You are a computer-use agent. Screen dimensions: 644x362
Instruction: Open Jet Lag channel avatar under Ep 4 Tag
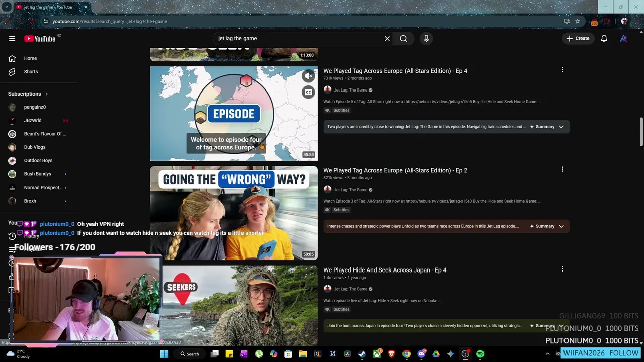[327, 90]
